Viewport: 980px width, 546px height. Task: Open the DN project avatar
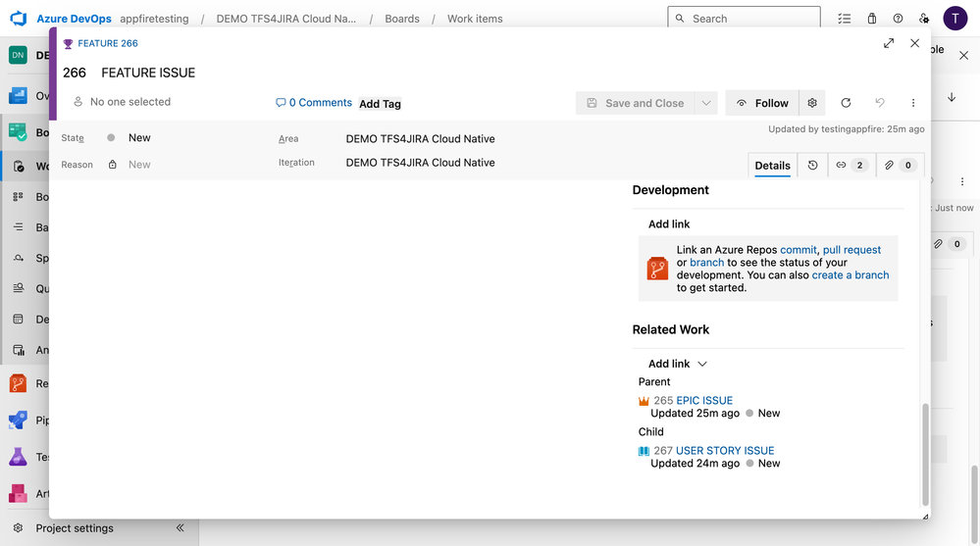pos(18,55)
